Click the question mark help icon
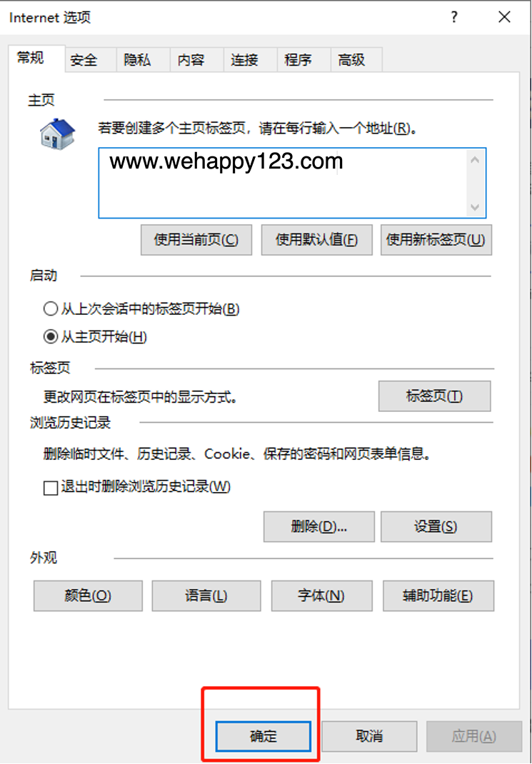The height and width of the screenshot is (764, 532). pyautogui.click(x=454, y=17)
